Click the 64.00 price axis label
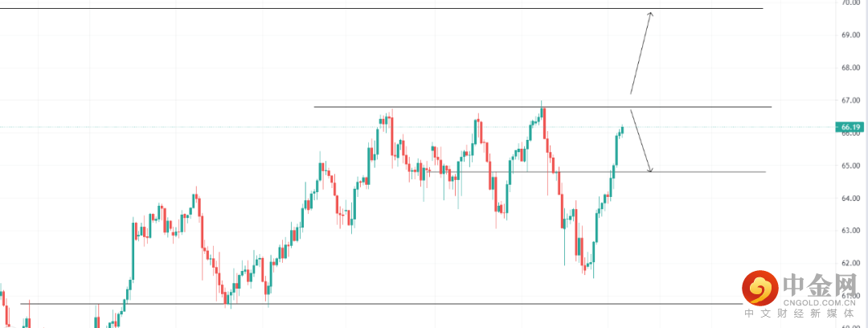Screen dimensions: 868x328 pos(853,198)
